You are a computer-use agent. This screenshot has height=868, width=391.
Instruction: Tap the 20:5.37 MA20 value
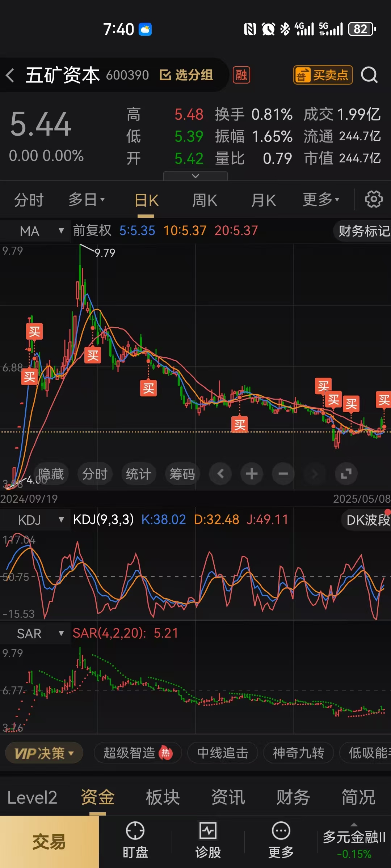pos(236,230)
